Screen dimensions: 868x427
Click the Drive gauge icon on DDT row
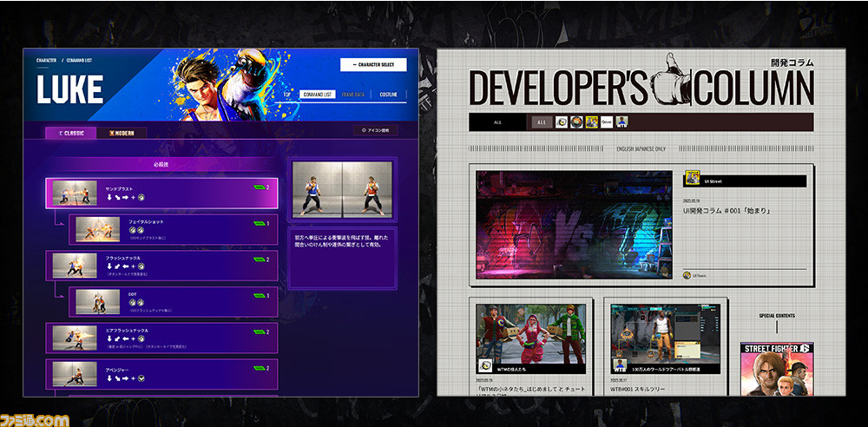click(x=259, y=296)
